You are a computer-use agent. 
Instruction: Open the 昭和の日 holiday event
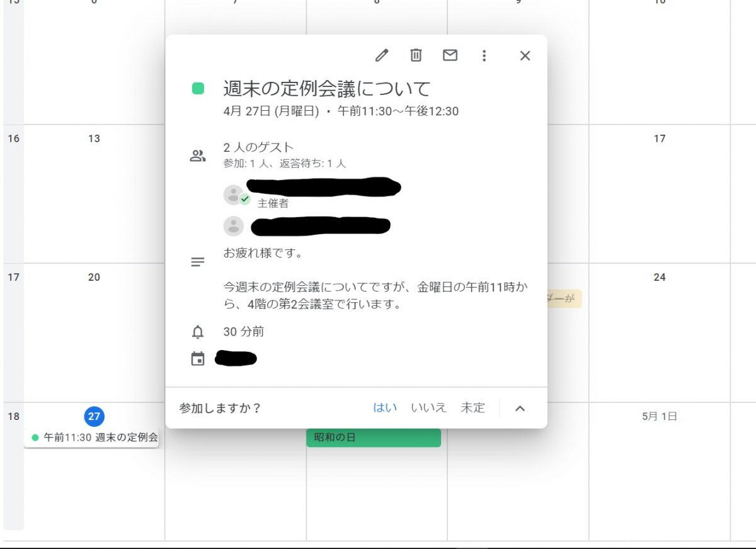click(374, 437)
